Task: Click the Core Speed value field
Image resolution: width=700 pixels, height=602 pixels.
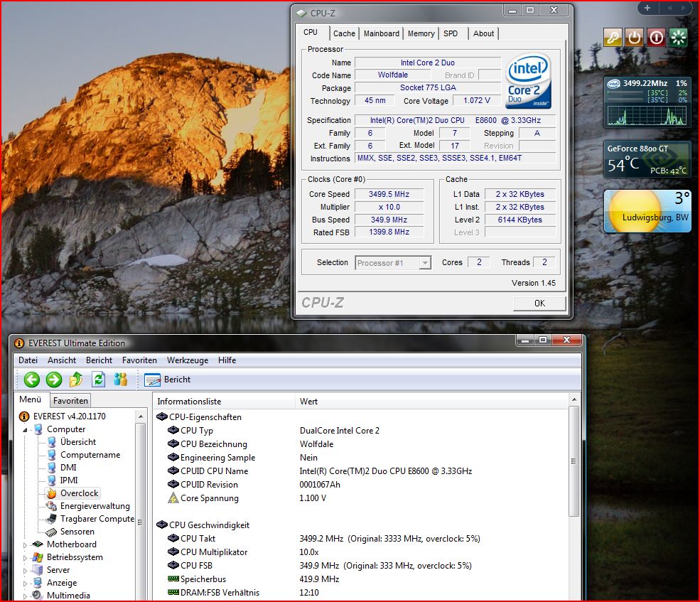Action: (389, 194)
